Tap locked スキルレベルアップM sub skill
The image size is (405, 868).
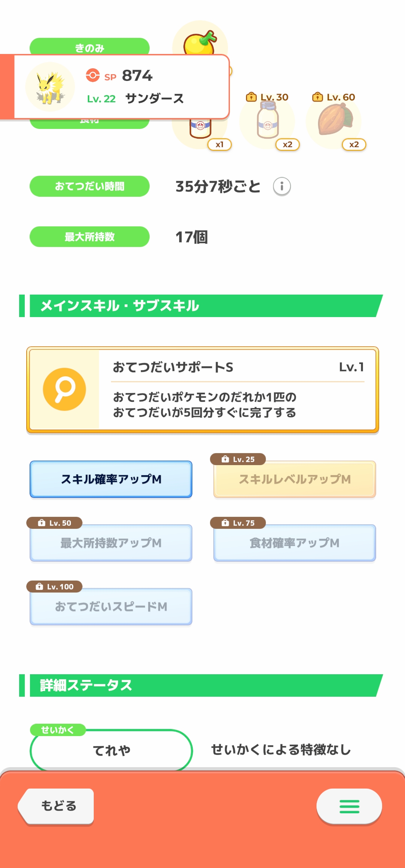click(295, 479)
